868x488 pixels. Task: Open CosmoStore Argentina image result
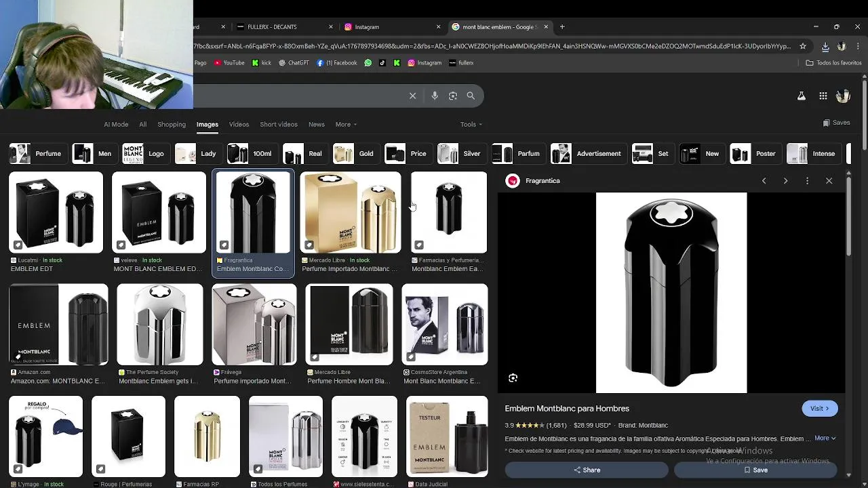(x=445, y=325)
